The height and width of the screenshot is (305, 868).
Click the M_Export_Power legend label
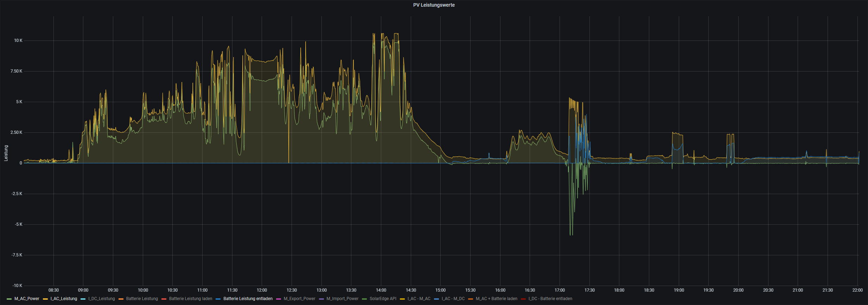[x=299, y=299]
